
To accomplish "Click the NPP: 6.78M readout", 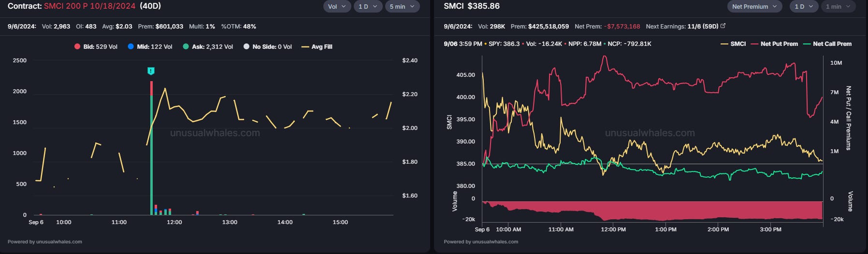I will [585, 44].
